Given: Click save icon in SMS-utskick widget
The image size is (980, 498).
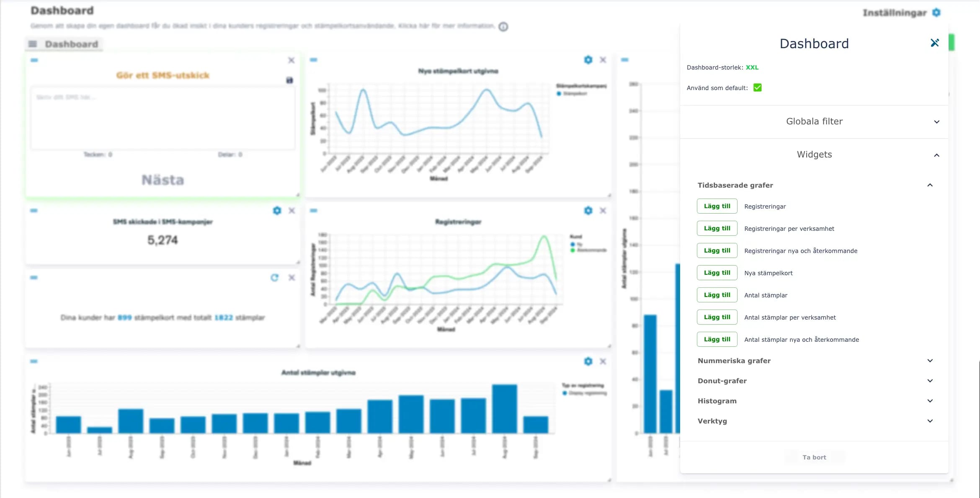Looking at the screenshot, I should pos(289,80).
